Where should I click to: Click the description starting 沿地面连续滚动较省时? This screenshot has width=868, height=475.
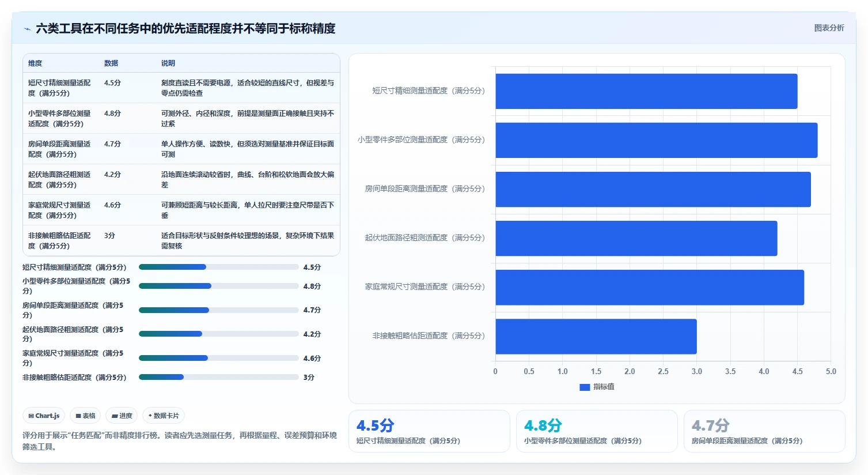pos(248,179)
